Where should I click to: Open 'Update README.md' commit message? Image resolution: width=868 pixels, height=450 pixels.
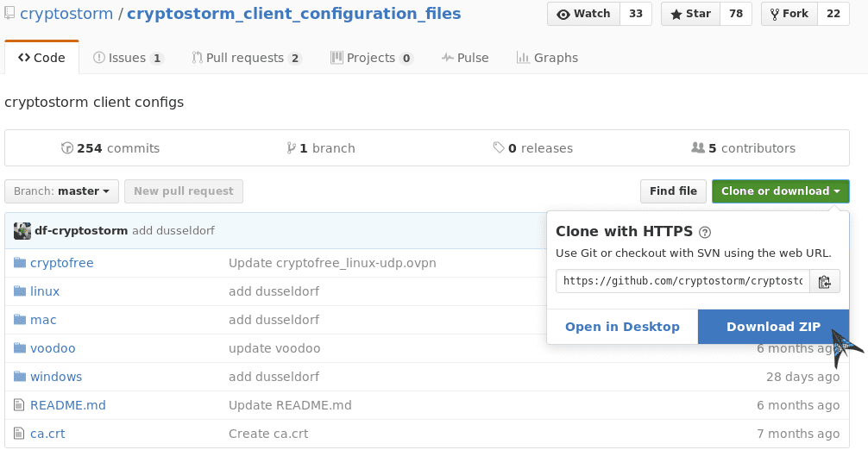pyautogui.click(x=290, y=405)
